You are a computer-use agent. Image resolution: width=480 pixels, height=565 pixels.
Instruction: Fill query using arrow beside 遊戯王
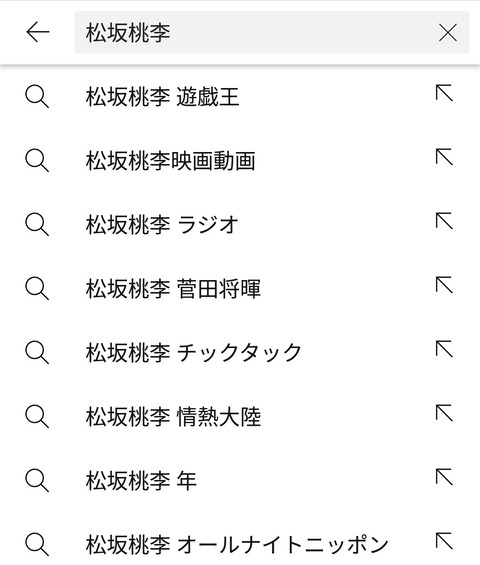444,93
